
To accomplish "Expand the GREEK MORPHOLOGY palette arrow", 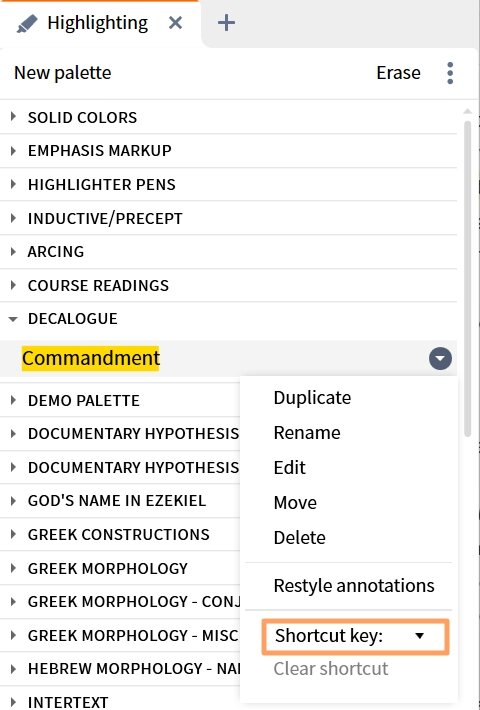I will pyautogui.click(x=13, y=568).
